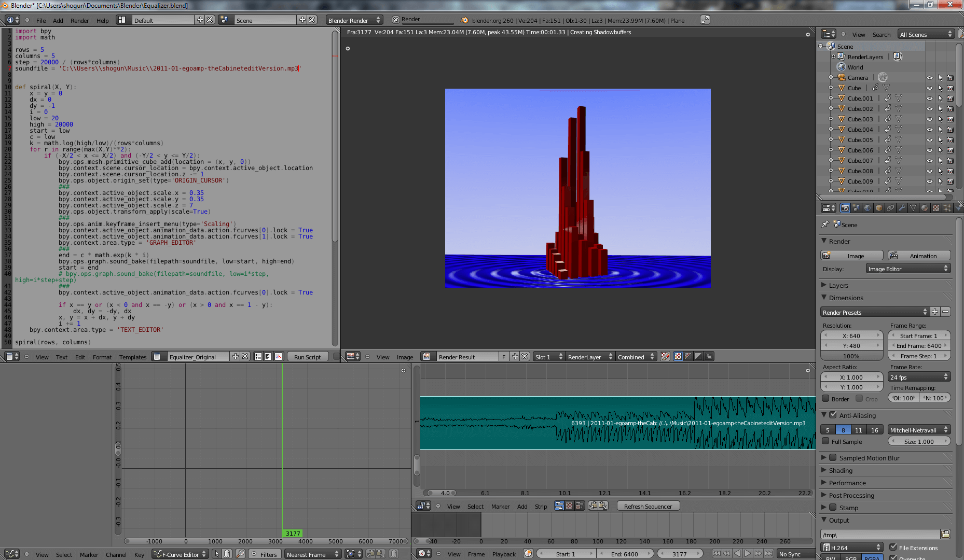
Task: Open the Channel menu in the F-Curve editor
Action: pyautogui.click(x=116, y=554)
